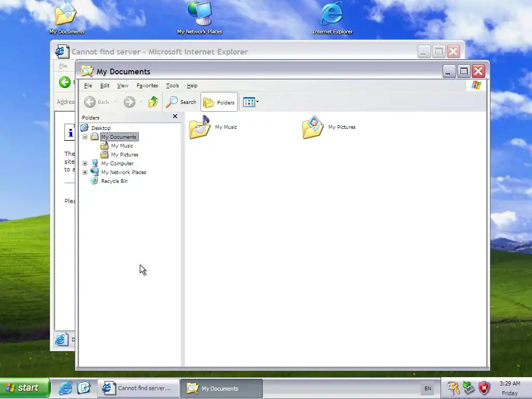Select the Internet Explorer desktop icon

[332, 18]
